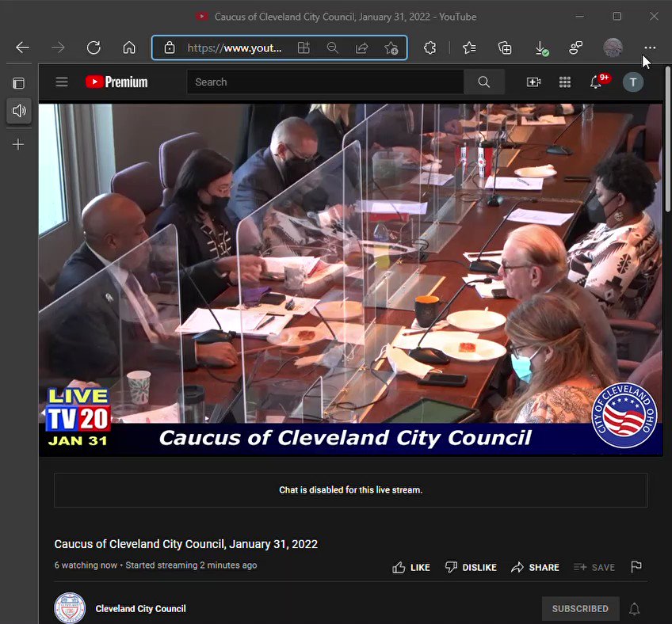Click the browser forward arrow
Screen dimensions: 672x624
(x=58, y=48)
